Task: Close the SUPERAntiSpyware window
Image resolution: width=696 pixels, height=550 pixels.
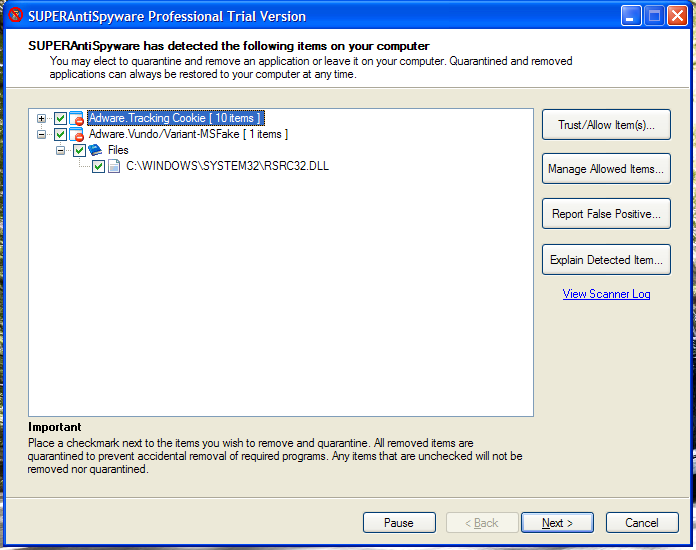Action: click(x=677, y=16)
